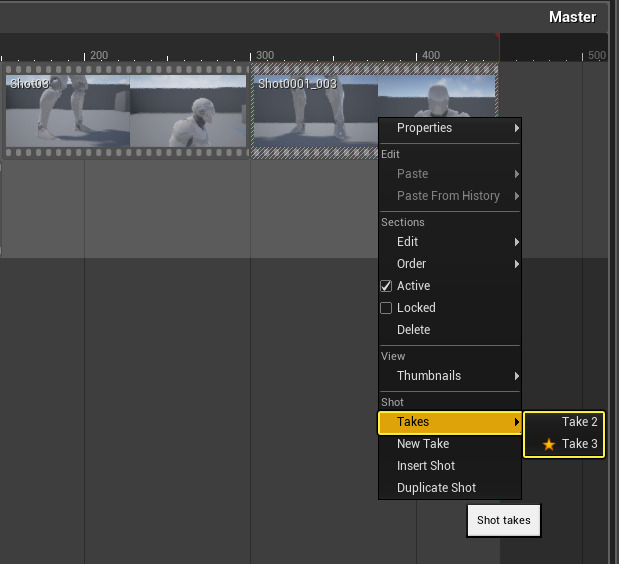Select the Takes menu entry
The width and height of the screenshot is (619, 564).
pos(450,422)
